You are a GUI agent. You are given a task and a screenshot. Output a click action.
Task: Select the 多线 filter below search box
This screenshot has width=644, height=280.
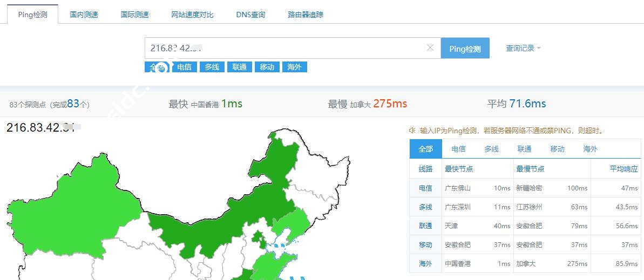point(212,67)
